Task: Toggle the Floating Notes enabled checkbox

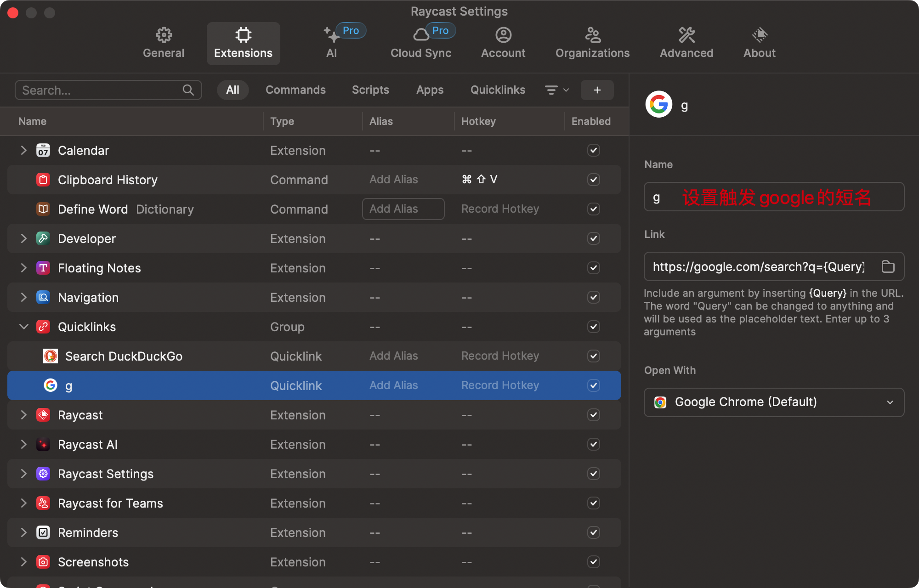Action: pos(593,268)
